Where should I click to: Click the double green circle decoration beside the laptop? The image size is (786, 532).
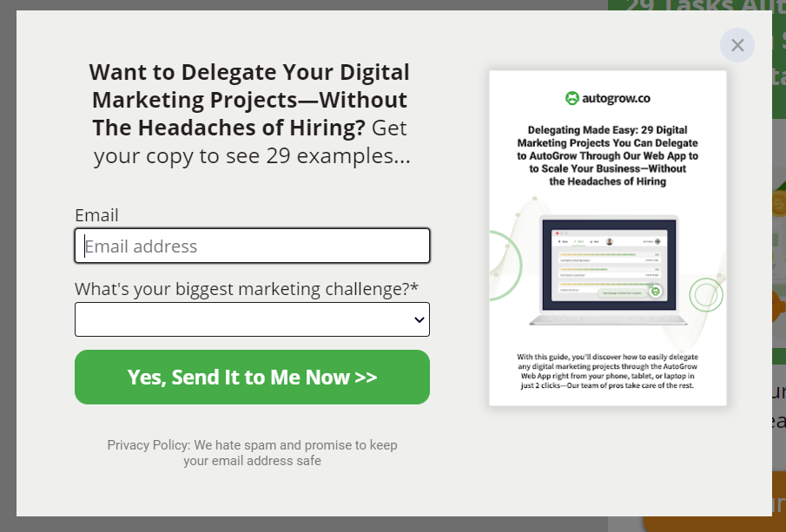tap(706, 294)
